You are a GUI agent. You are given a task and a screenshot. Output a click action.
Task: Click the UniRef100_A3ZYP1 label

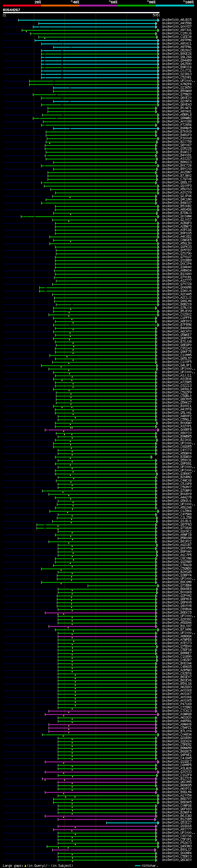point(177,426)
